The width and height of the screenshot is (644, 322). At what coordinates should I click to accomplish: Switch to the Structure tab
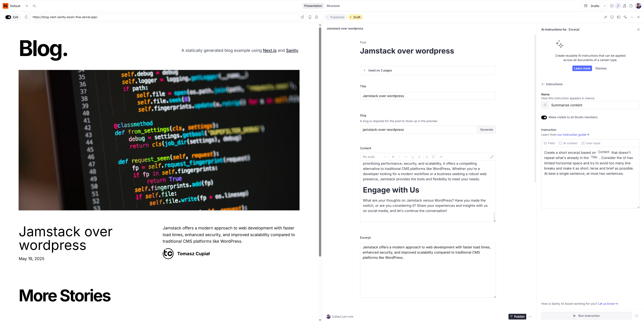click(333, 6)
